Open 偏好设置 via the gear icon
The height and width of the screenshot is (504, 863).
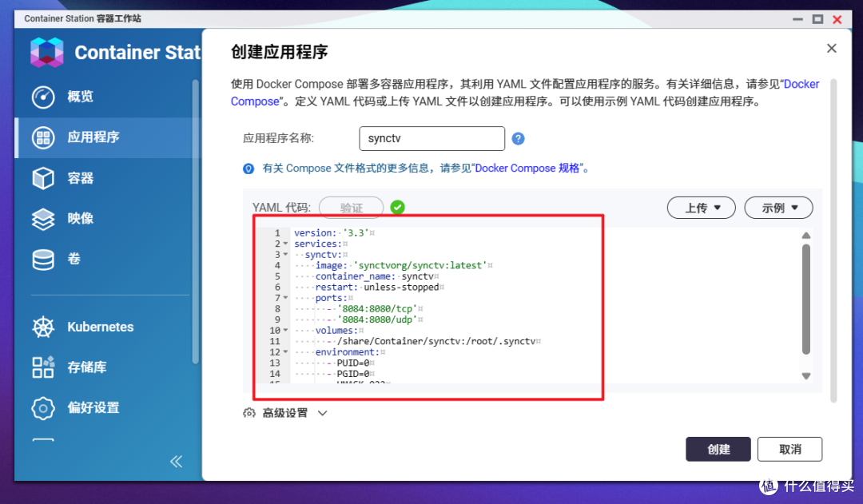pos(43,407)
